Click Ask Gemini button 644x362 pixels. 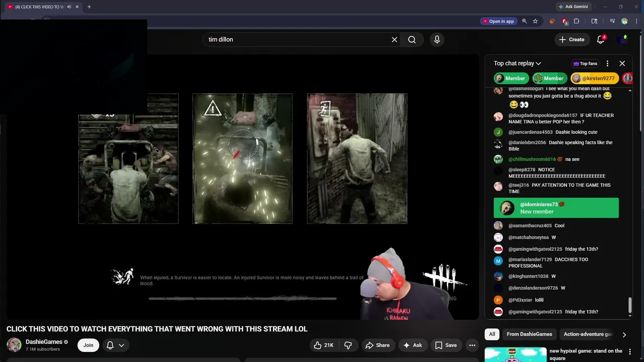(573, 7)
